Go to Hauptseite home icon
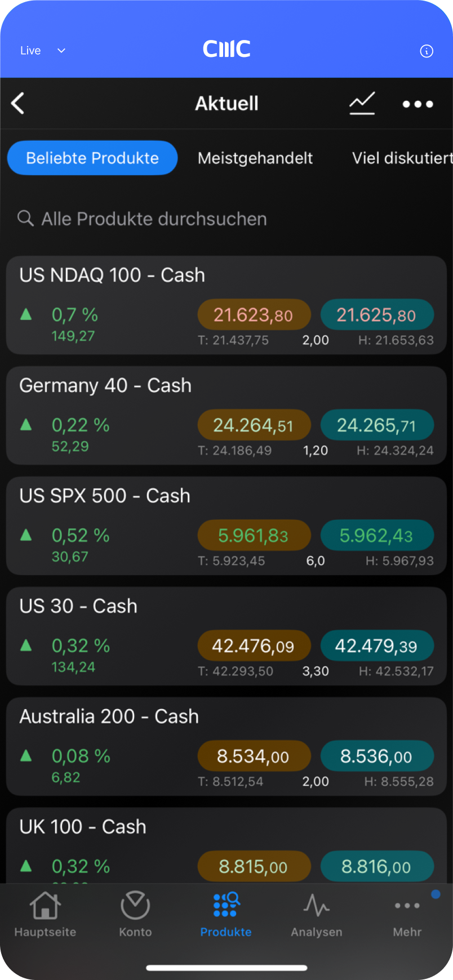453x980 pixels. tap(45, 906)
